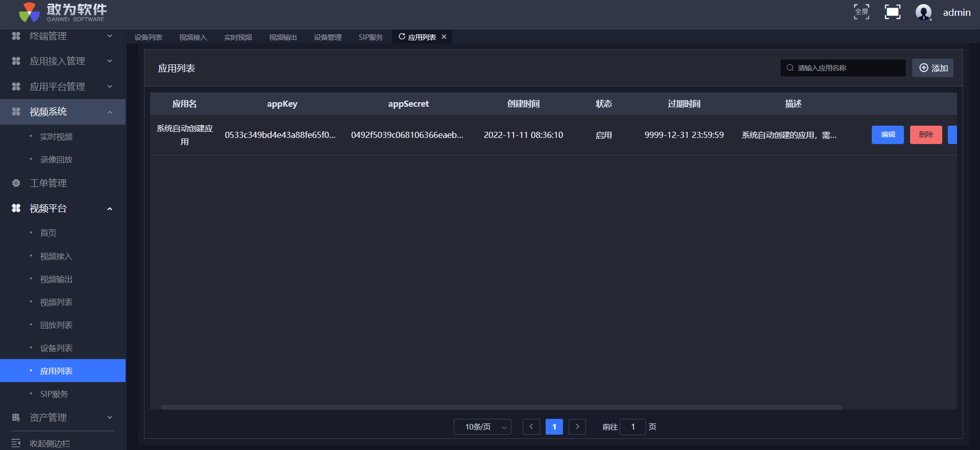Click the search magnifier icon
The image size is (980, 450).
[790, 68]
